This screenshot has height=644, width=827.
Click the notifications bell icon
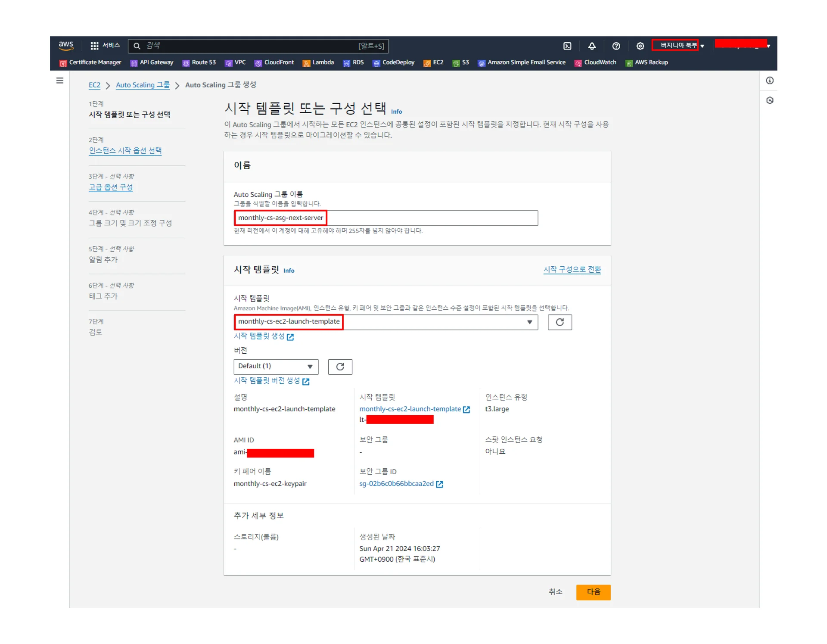[x=592, y=46]
